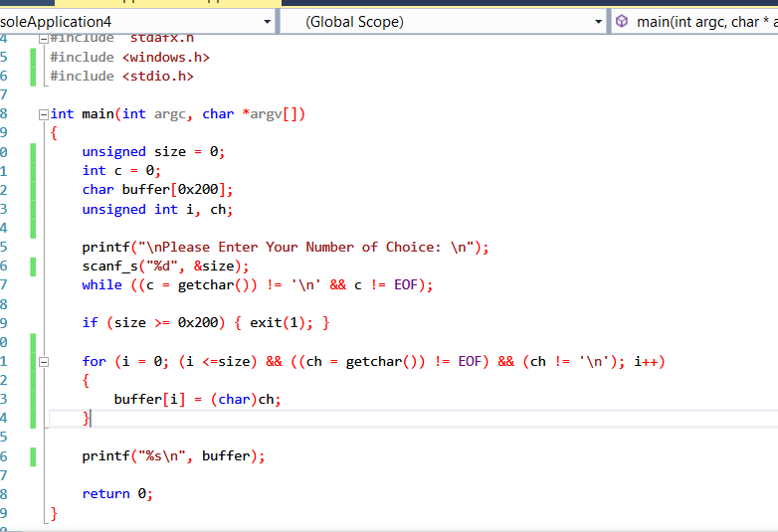
Task: Open the project dropdown for soleApplication4
Action: (x=266, y=21)
